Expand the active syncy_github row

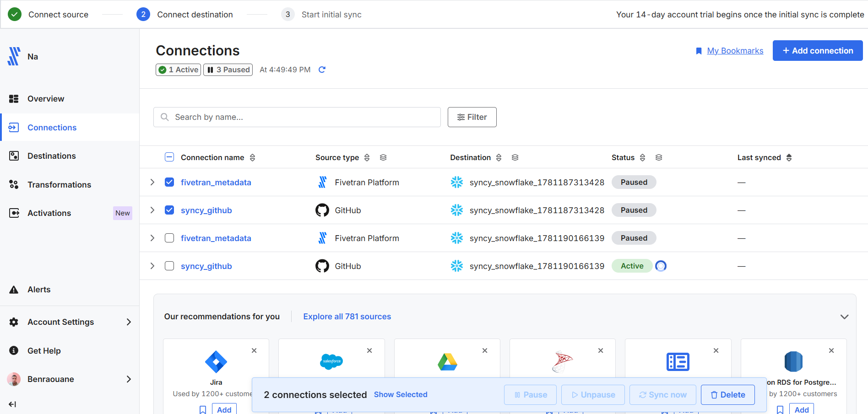pos(152,266)
